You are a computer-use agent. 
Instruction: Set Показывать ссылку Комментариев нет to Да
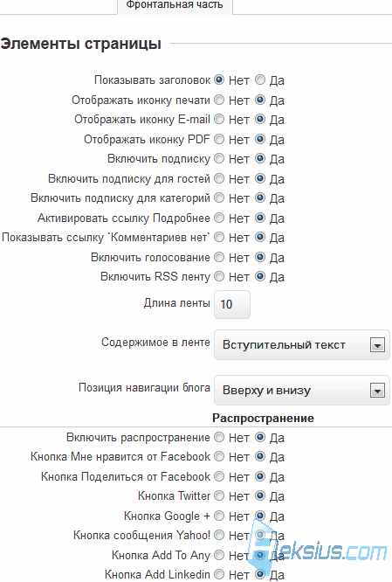[260, 237]
